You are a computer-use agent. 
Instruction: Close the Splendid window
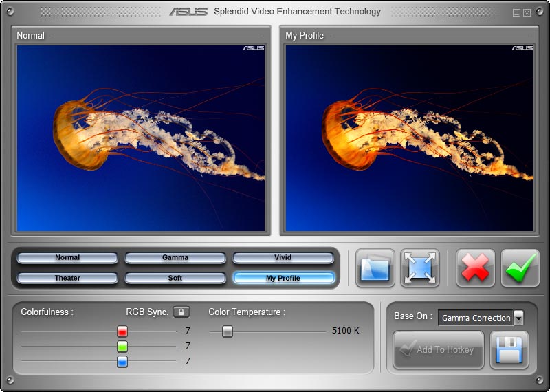[527, 13]
